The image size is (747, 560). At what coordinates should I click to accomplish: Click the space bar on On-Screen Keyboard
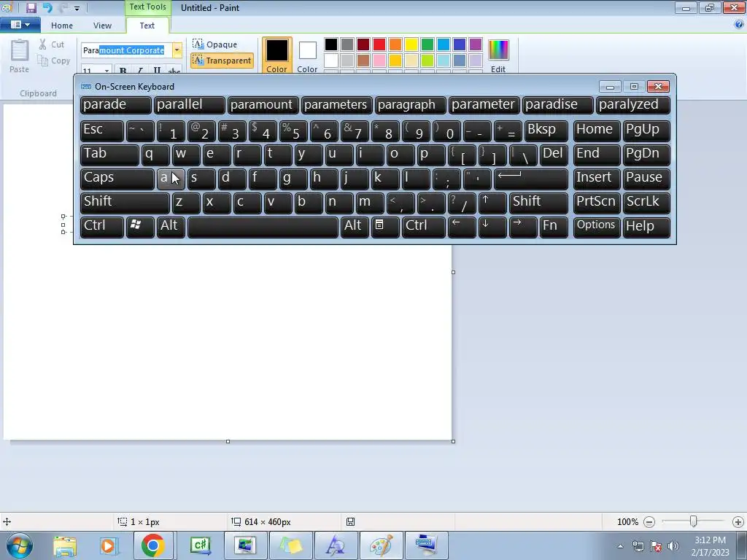pos(263,227)
